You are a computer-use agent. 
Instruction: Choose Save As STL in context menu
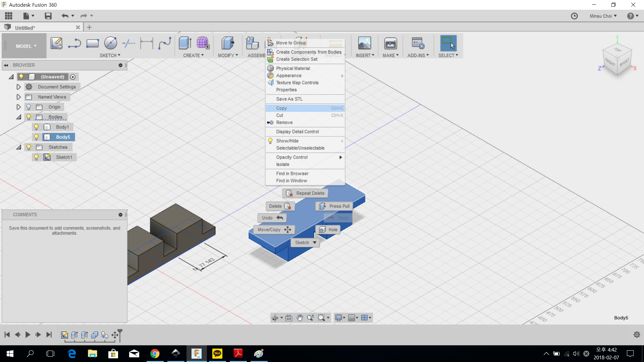305,99
